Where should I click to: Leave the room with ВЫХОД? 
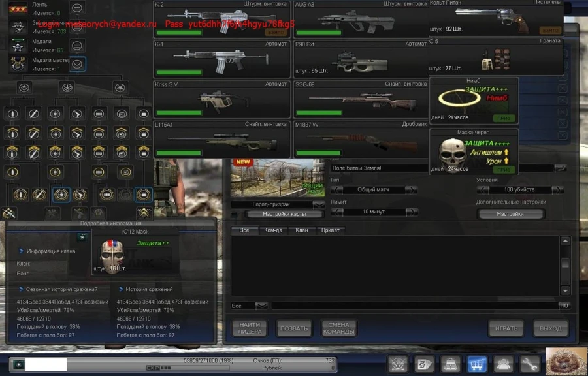[551, 328]
